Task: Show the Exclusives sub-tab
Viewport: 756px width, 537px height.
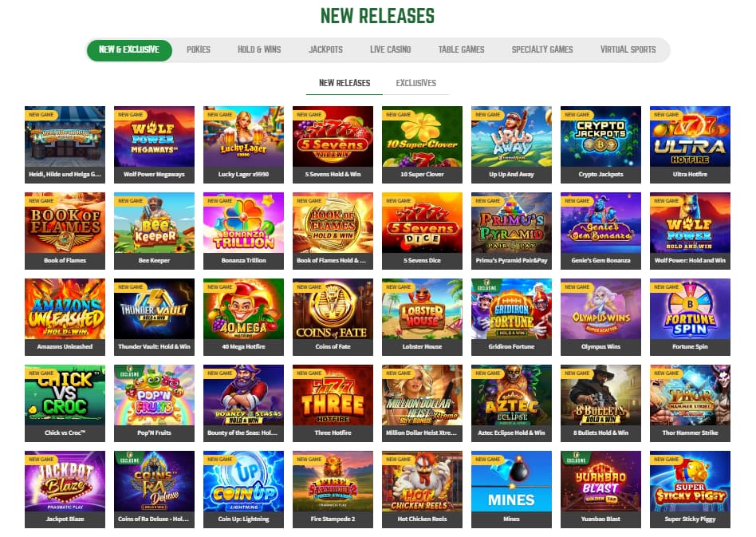Action: pyautogui.click(x=415, y=83)
